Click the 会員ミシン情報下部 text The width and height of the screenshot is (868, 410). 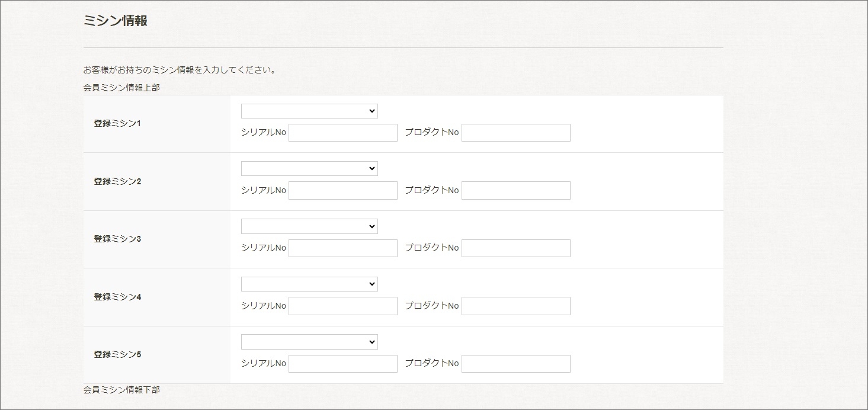[x=121, y=390]
